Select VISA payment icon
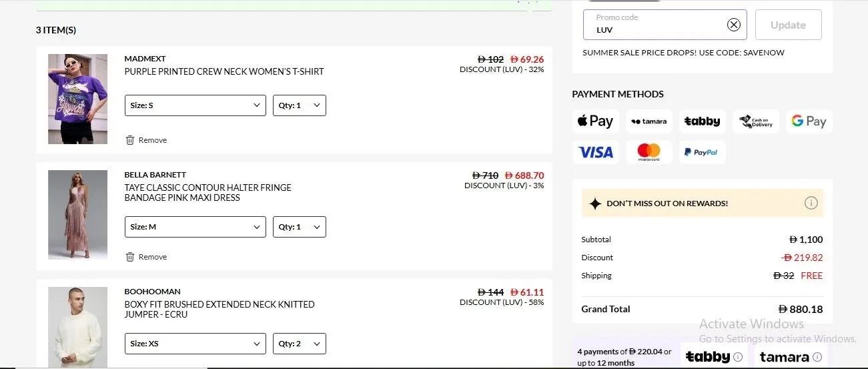Screen dimensions: 868x369 coord(595,152)
